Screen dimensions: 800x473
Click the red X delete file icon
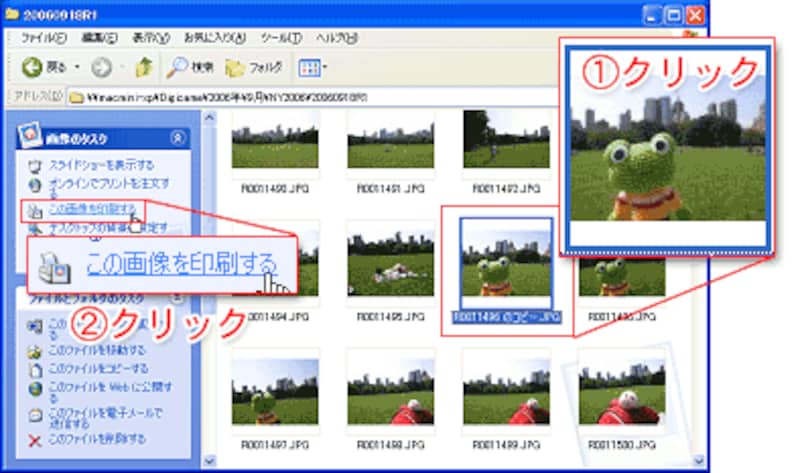click(35, 440)
